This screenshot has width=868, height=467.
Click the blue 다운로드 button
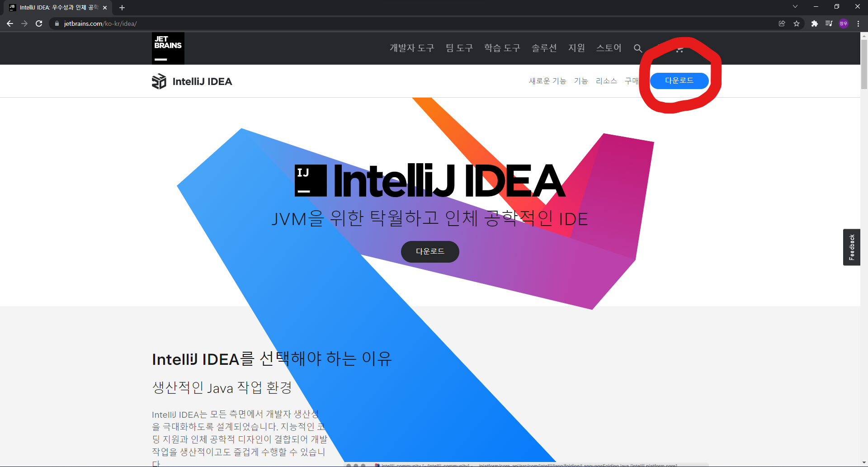[679, 80]
